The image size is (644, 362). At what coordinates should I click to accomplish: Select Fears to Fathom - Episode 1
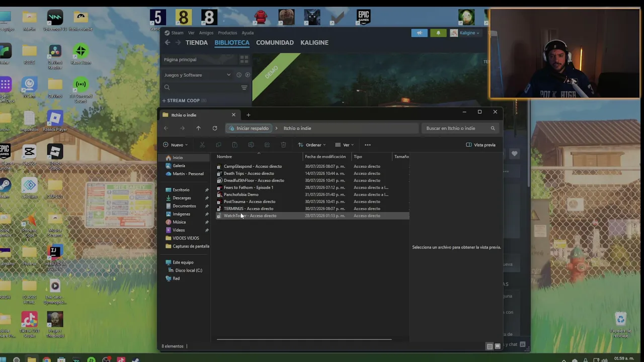click(x=312, y=188)
